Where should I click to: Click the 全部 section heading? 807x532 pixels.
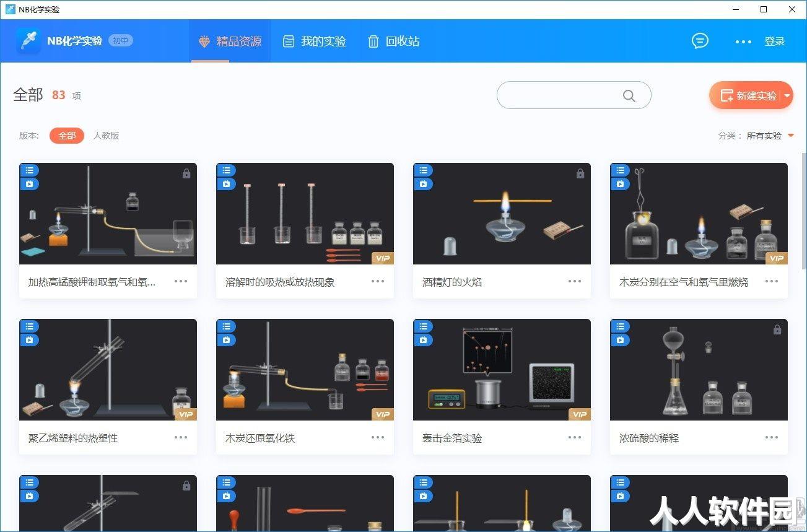28,95
